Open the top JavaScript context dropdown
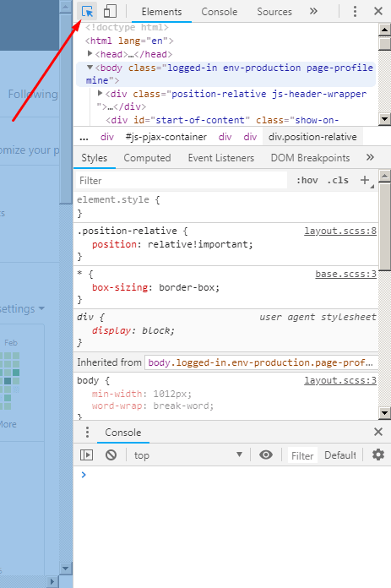The height and width of the screenshot is (588, 391). coord(188,455)
